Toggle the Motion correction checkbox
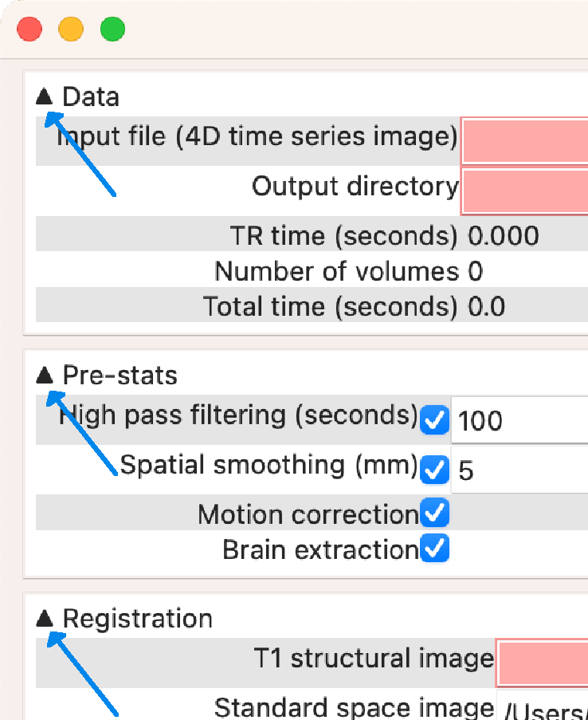This screenshot has height=720, width=588. pos(434,514)
